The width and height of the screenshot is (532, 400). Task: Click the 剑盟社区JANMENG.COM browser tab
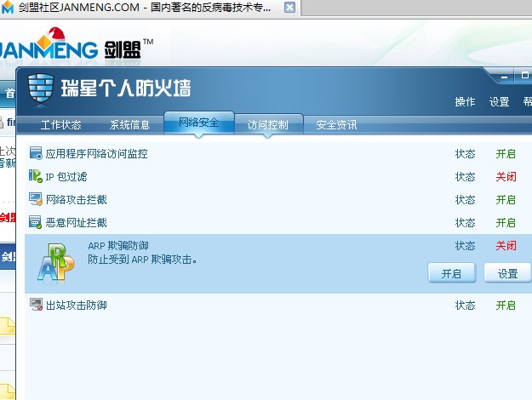(x=149, y=8)
